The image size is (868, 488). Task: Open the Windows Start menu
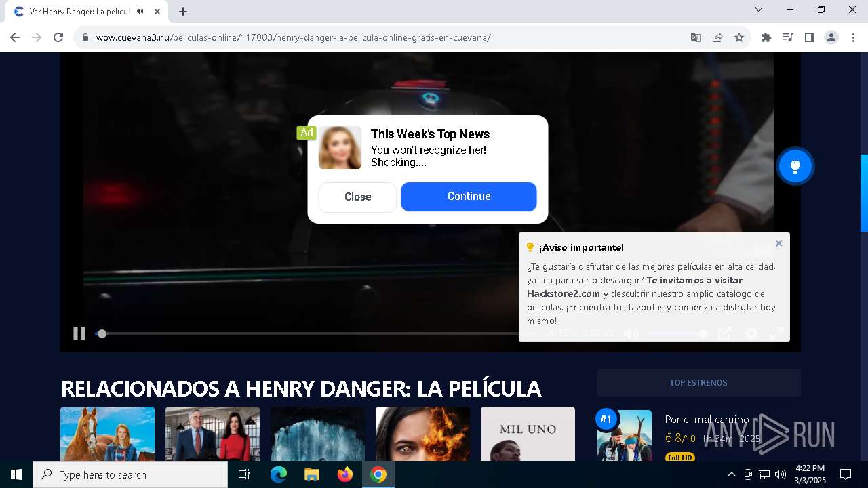16,474
